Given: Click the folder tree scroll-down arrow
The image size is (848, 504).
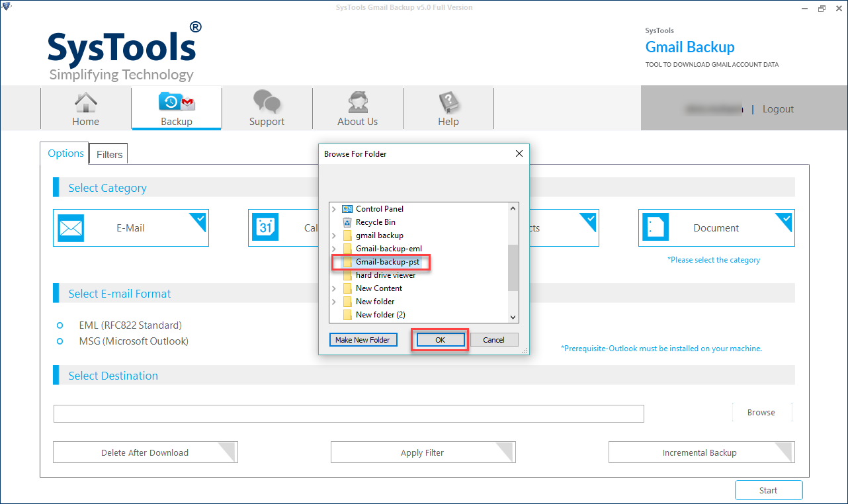Looking at the screenshot, I should point(513,317).
